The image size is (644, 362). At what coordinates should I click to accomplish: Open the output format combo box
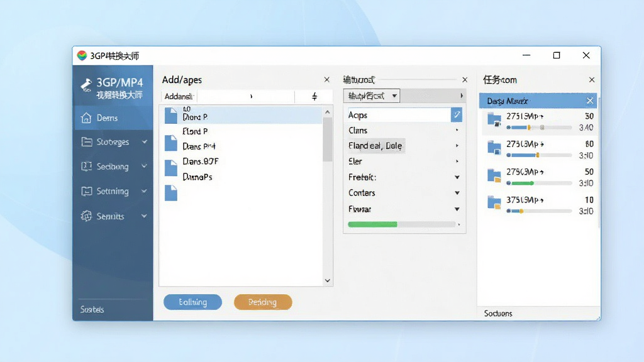pyautogui.click(x=372, y=96)
